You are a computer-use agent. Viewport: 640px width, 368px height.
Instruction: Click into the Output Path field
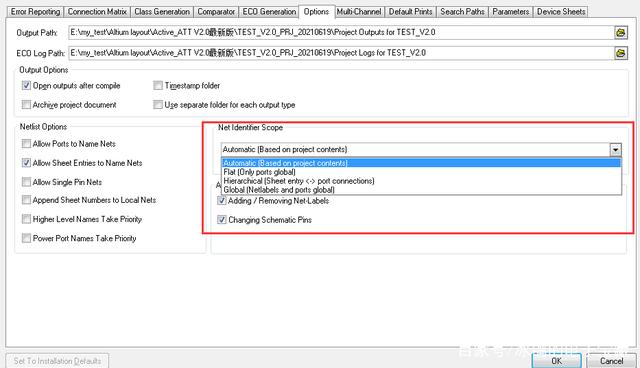tap(341, 33)
